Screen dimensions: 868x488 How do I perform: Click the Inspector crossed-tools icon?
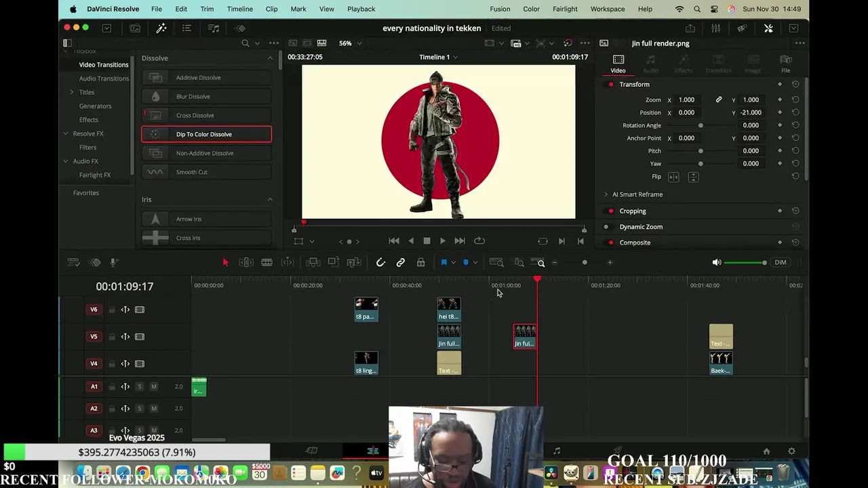pyautogui.click(x=768, y=28)
